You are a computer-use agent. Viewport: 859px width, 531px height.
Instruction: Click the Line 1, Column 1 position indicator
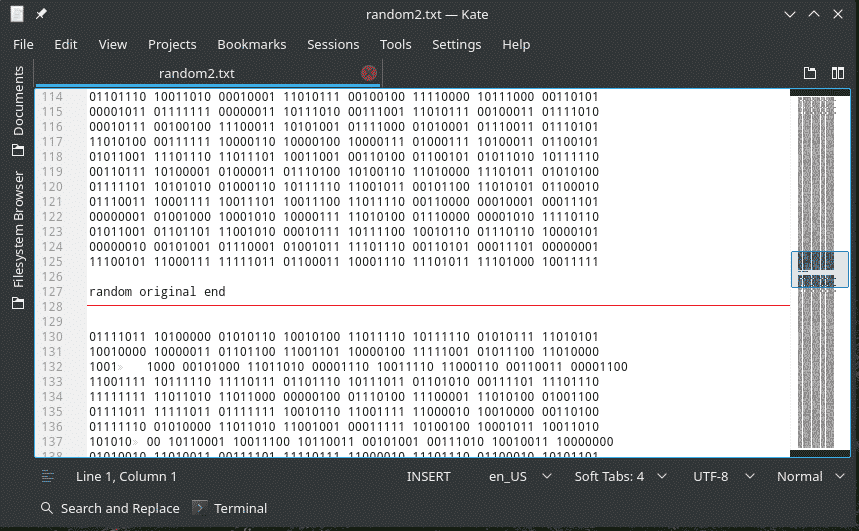(126, 477)
